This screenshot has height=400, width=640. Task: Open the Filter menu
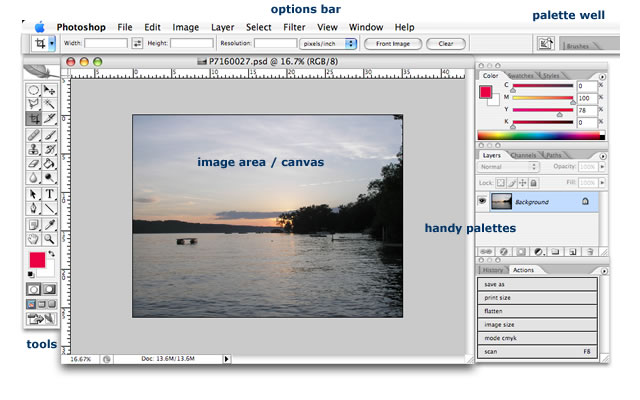[x=294, y=27]
